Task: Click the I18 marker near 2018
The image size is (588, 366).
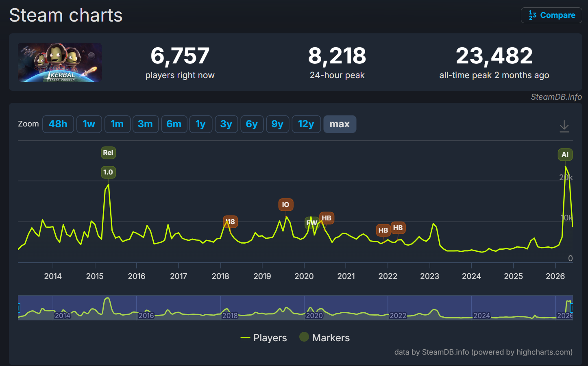Action: [x=231, y=222]
